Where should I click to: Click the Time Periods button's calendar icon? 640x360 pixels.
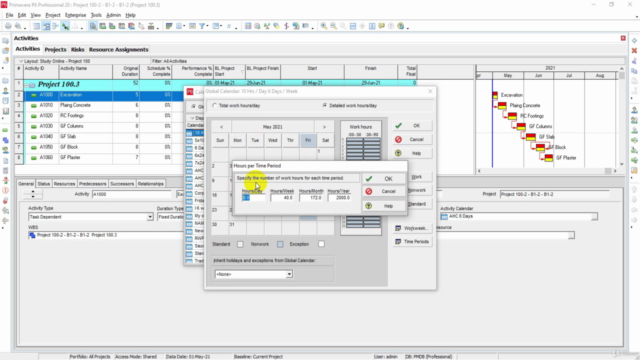click(398, 242)
